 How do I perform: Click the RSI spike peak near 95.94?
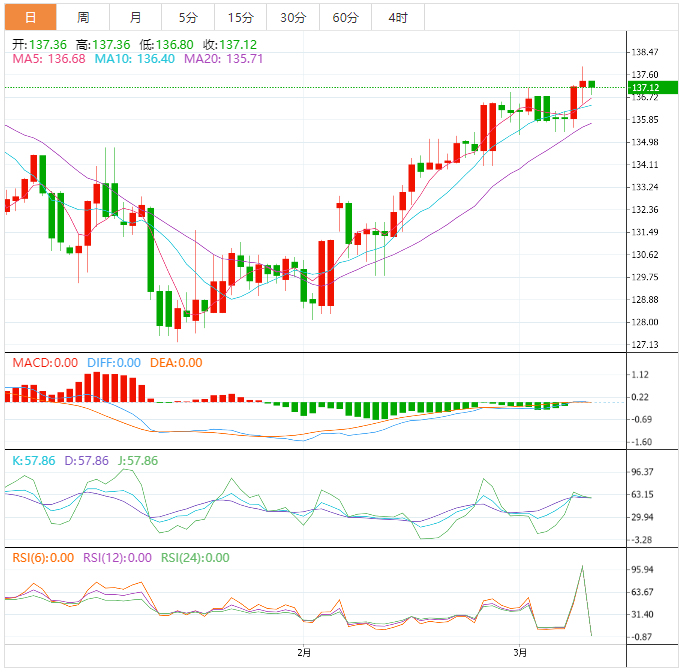(x=582, y=567)
